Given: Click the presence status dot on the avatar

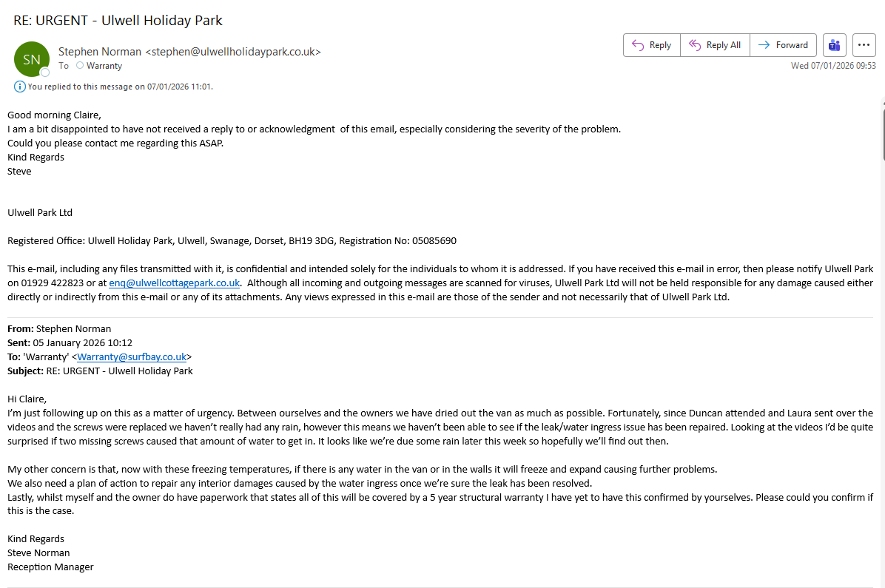Looking at the screenshot, I should point(45,72).
